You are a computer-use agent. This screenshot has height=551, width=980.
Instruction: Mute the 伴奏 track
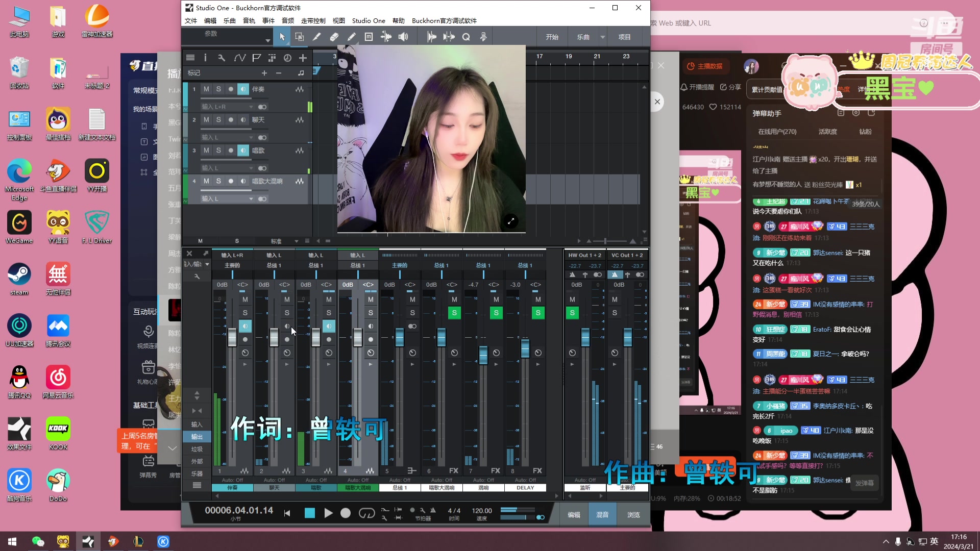(x=206, y=89)
